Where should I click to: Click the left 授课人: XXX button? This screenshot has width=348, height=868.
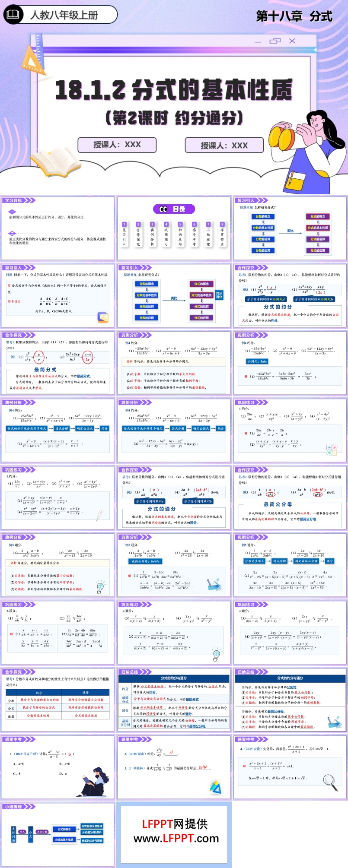(x=117, y=145)
